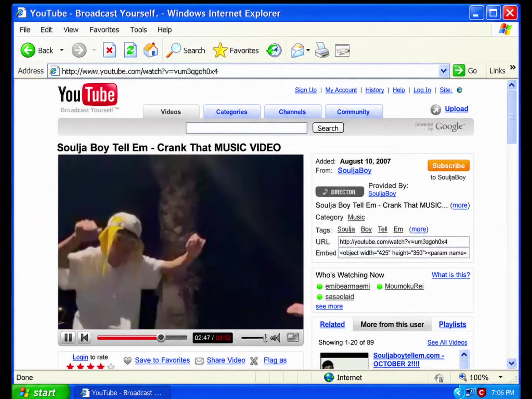Click the Mail envelope icon

click(x=297, y=50)
